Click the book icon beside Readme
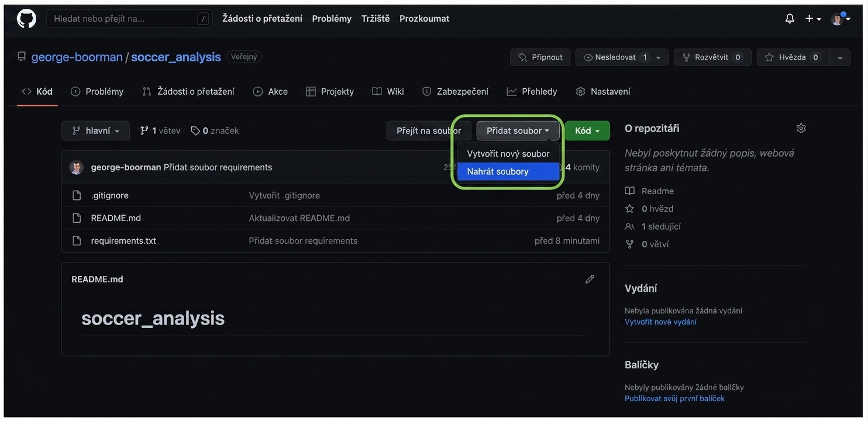This screenshot has height=421, width=868. click(x=629, y=191)
